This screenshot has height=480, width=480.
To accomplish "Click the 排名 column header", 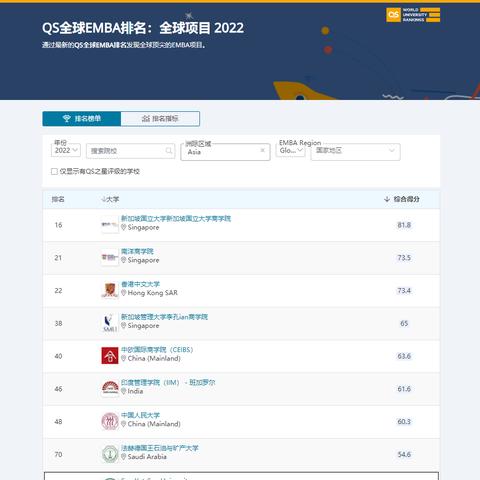I will [58, 199].
